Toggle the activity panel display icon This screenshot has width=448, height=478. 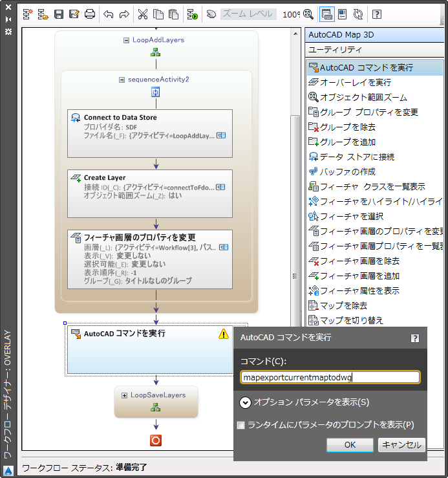point(326,14)
